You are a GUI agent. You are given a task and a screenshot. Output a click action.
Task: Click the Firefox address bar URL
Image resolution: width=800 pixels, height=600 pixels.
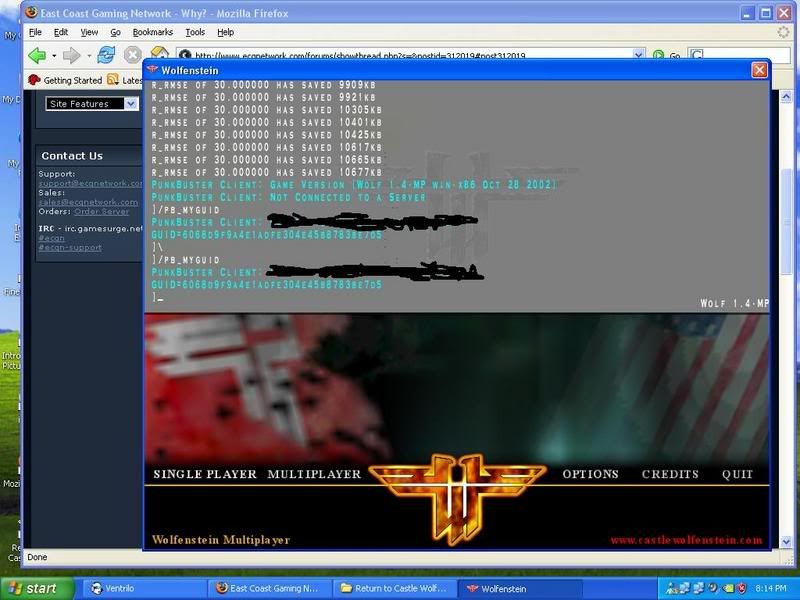pyautogui.click(x=360, y=55)
